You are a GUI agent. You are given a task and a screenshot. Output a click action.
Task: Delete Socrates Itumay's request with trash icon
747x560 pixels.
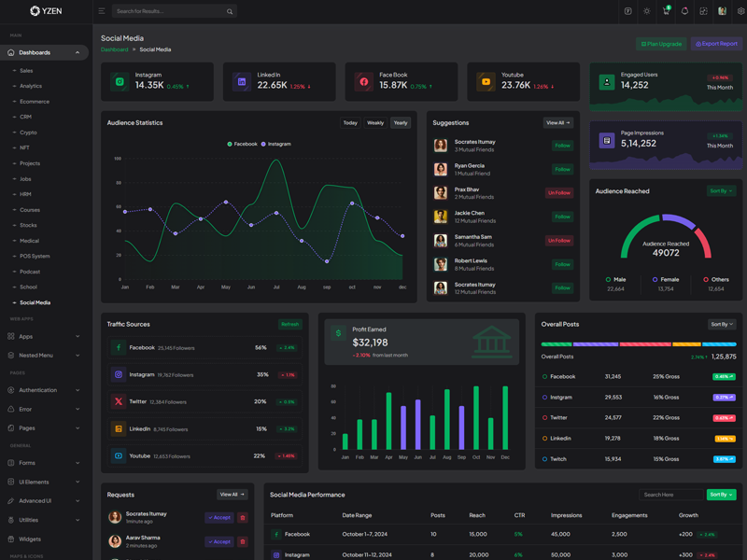tap(243, 517)
